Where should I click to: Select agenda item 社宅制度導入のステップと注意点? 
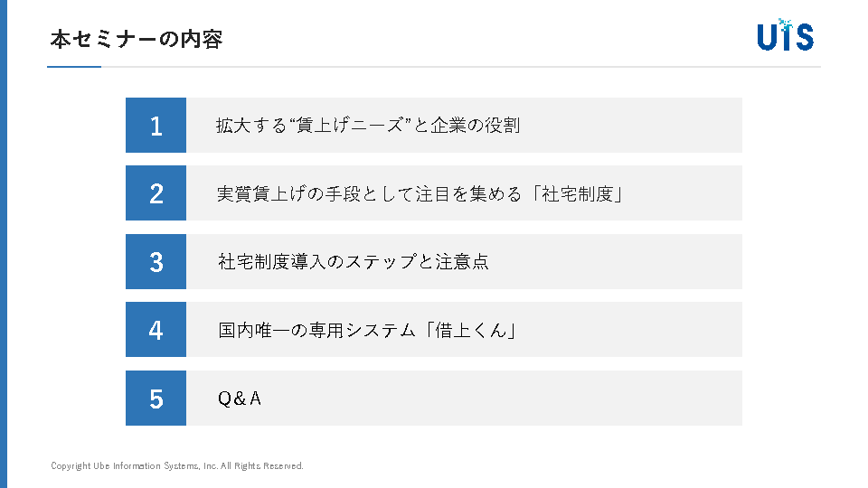point(354,262)
